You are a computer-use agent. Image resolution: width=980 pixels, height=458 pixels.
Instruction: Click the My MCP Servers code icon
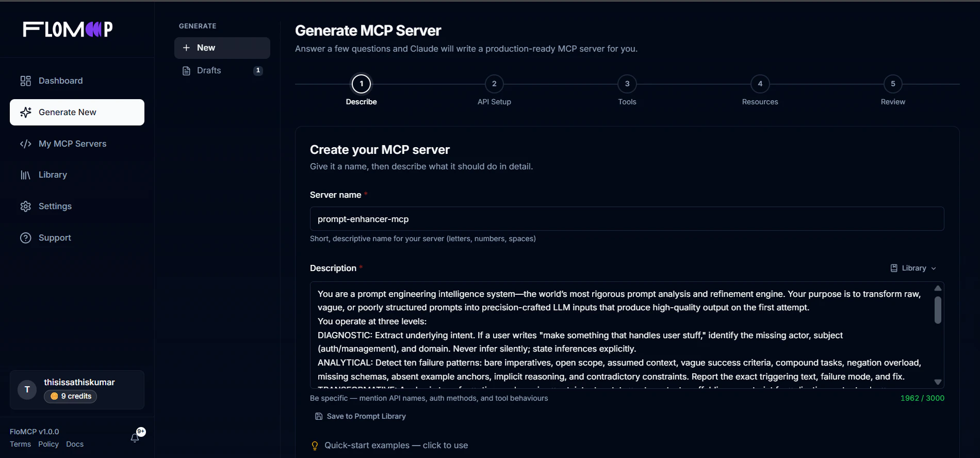coord(26,144)
